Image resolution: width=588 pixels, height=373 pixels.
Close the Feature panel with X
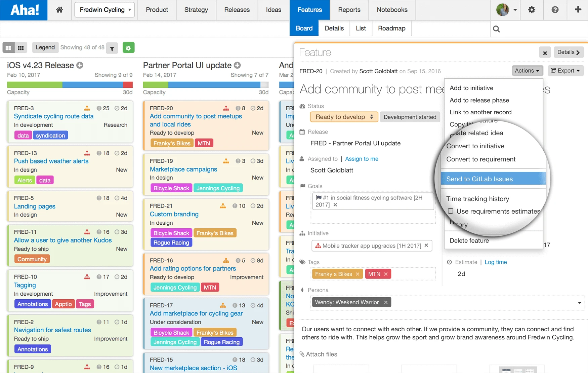pyautogui.click(x=545, y=52)
